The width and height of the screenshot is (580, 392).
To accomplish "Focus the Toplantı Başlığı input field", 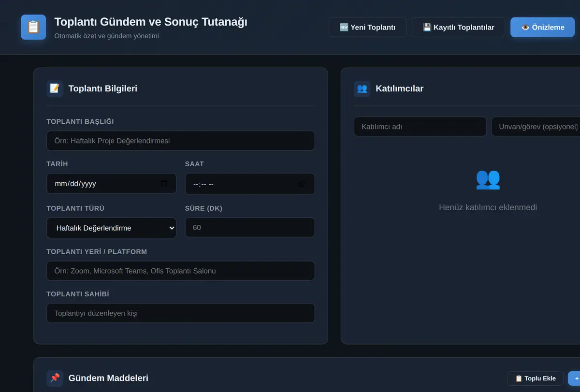I will point(181,141).
